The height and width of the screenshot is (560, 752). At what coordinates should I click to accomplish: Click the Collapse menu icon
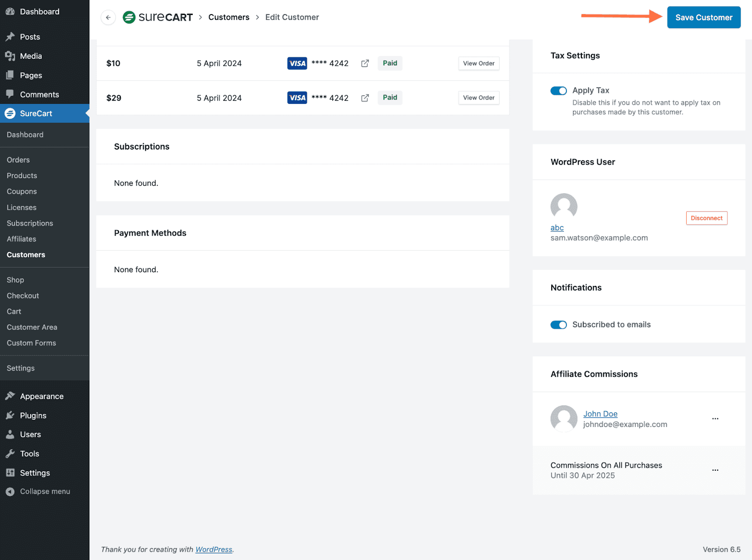pos(10,492)
